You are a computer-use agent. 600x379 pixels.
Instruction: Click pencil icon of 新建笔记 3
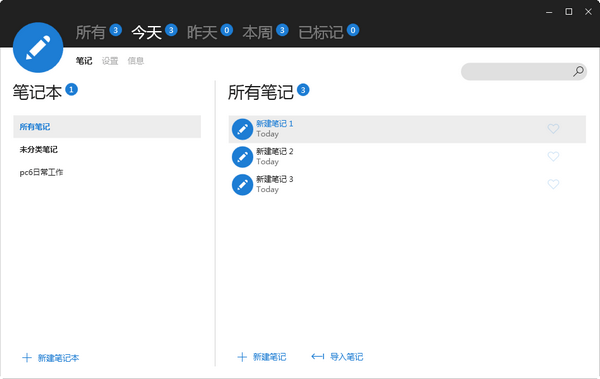pyautogui.click(x=242, y=185)
